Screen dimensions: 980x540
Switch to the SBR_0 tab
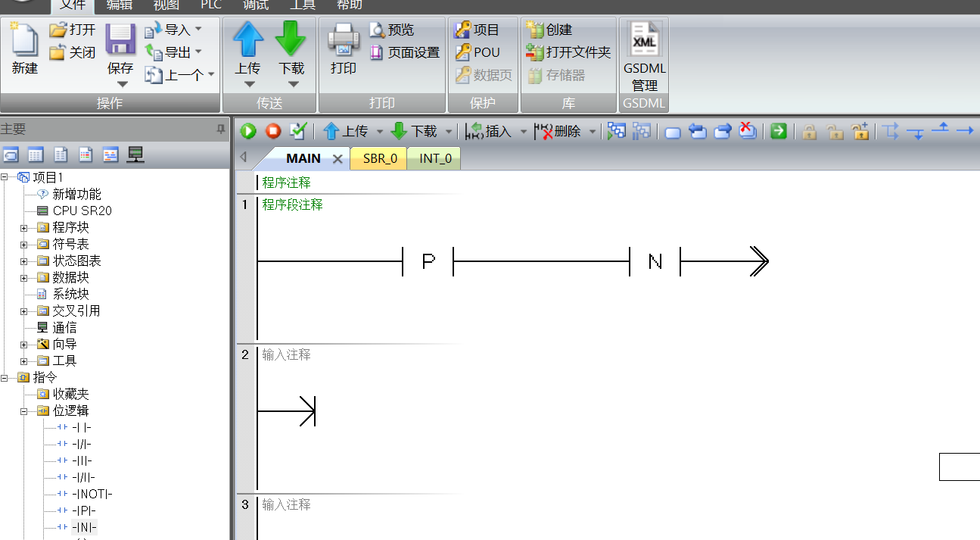380,158
